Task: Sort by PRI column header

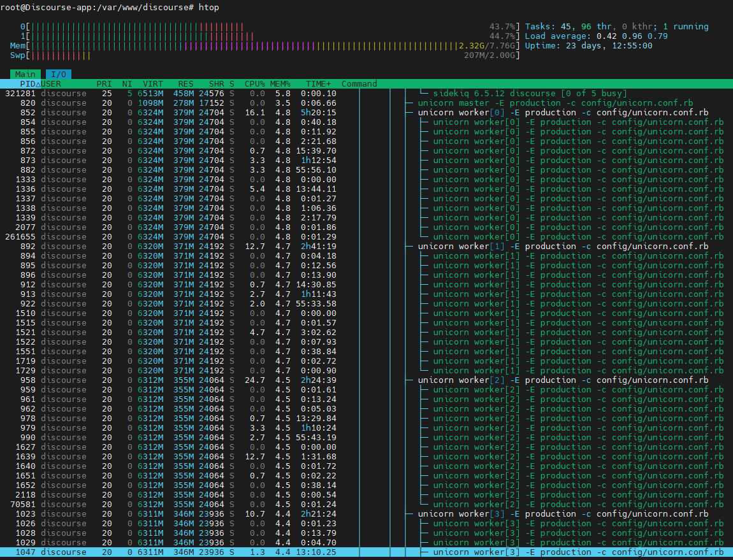Action: click(x=105, y=84)
